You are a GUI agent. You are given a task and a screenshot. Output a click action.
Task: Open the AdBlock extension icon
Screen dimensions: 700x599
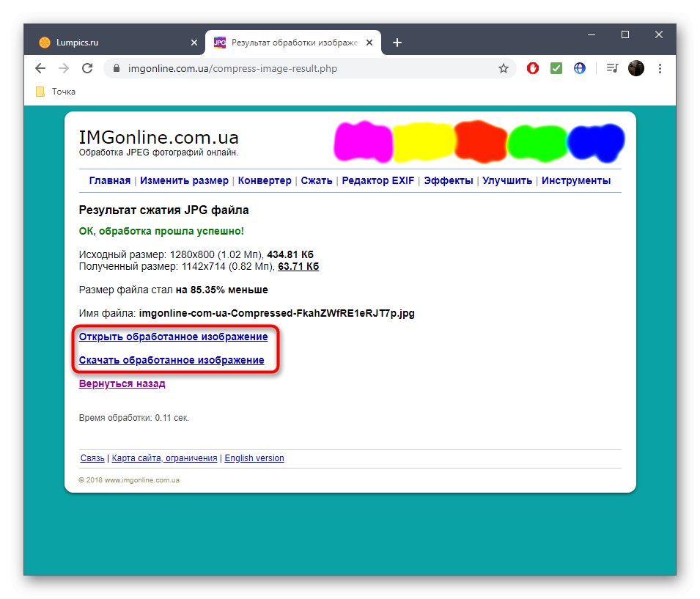[533, 67]
